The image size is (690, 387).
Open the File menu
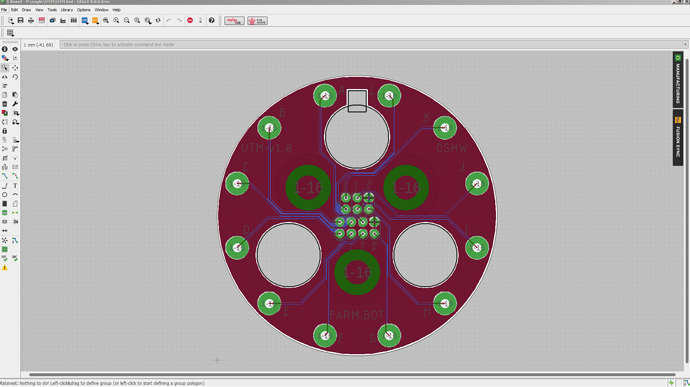[4, 10]
